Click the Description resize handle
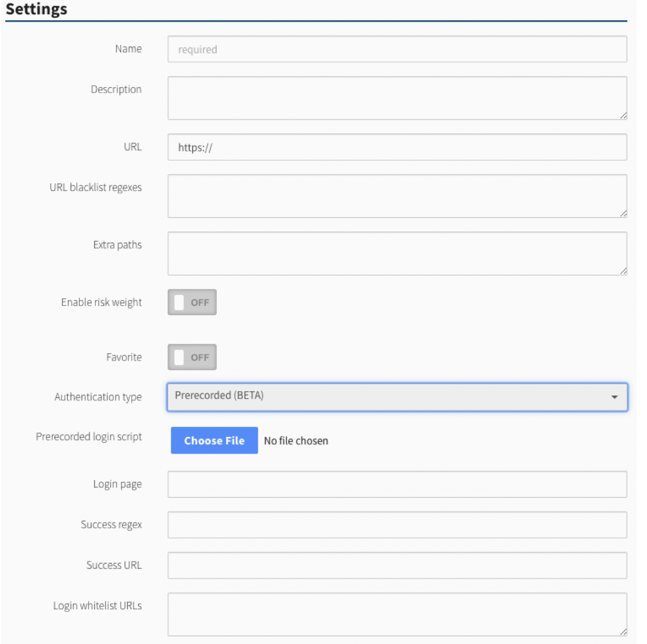 click(623, 116)
